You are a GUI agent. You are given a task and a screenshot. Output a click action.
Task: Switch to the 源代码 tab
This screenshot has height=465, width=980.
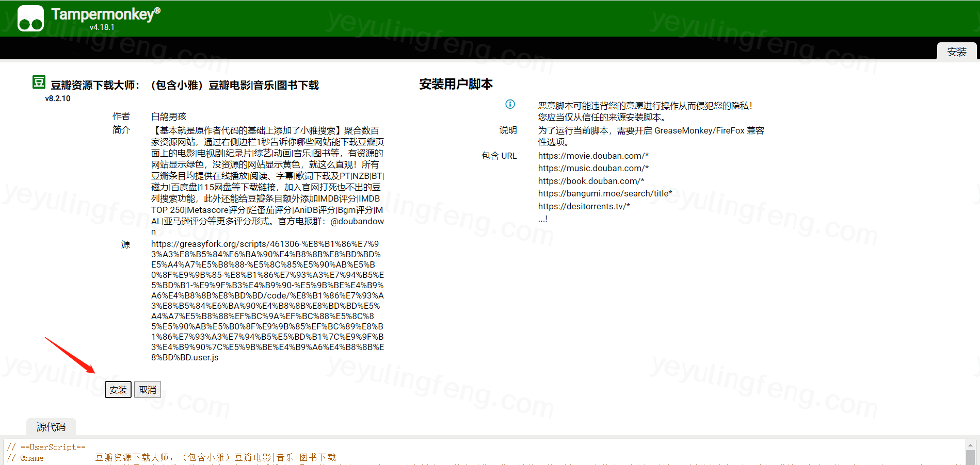51,427
